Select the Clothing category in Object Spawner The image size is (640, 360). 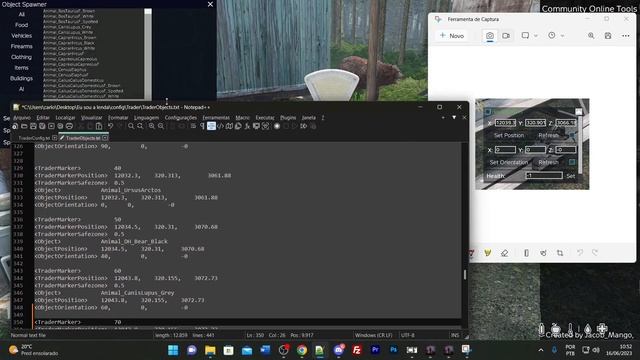pos(21,57)
